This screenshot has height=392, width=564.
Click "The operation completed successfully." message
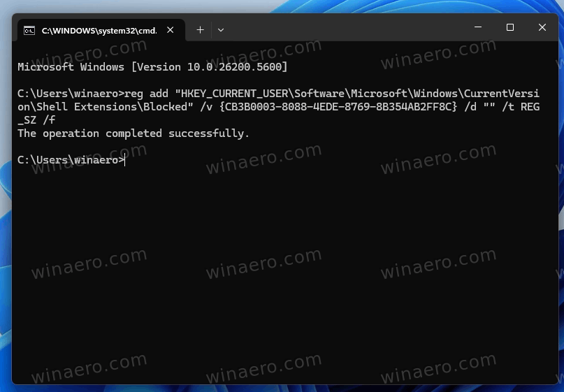[x=133, y=133]
